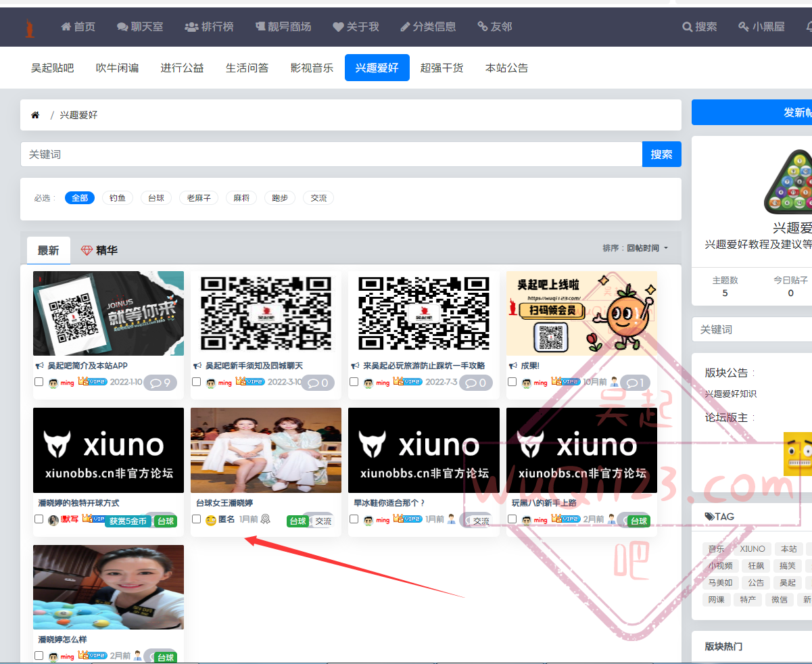Tick checkbox of 玩黑八的新手上路
Viewport: 812px width, 664px height.
coord(512,519)
